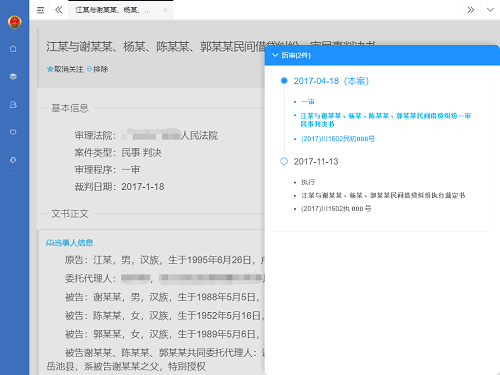Click the star icon to unfollow case

(50, 69)
